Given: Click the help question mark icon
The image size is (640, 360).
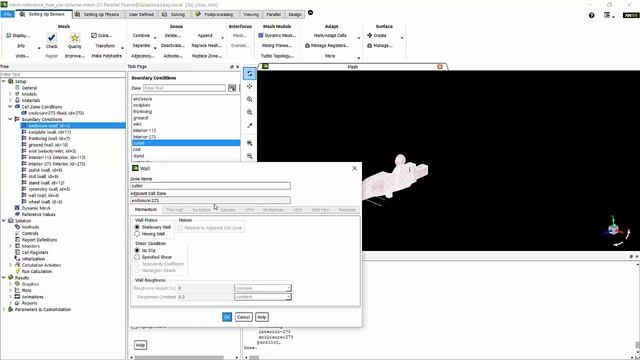Looking at the screenshot, I should click(591, 15).
